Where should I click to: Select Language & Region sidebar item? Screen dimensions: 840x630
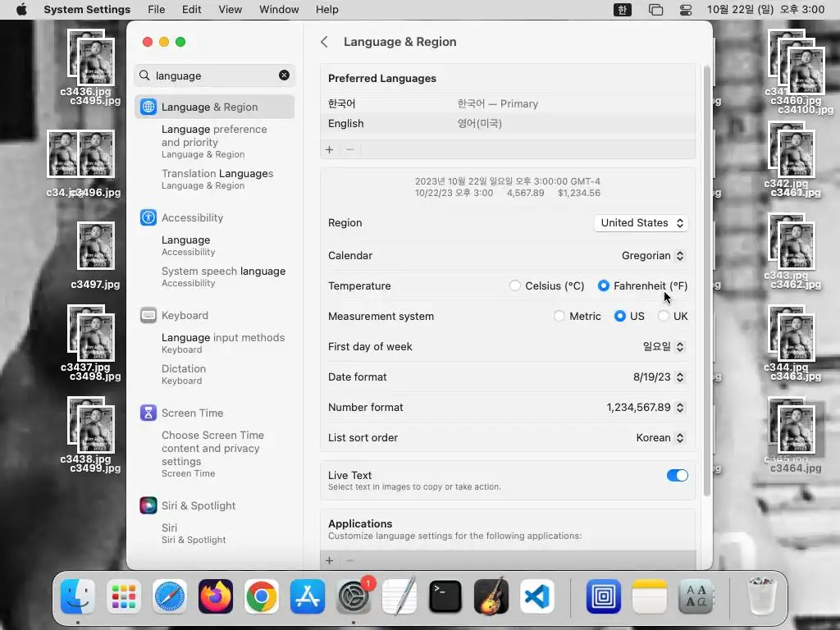coord(214,107)
